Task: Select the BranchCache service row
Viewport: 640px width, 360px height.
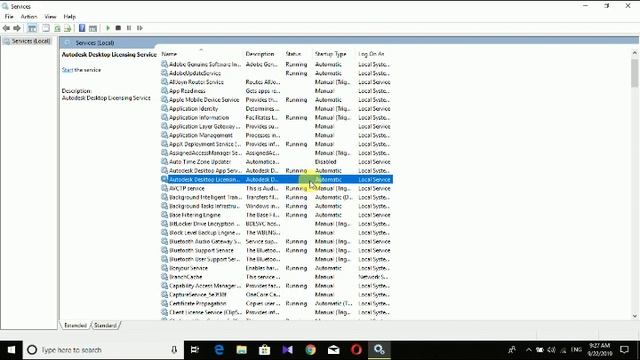Action: [276, 277]
